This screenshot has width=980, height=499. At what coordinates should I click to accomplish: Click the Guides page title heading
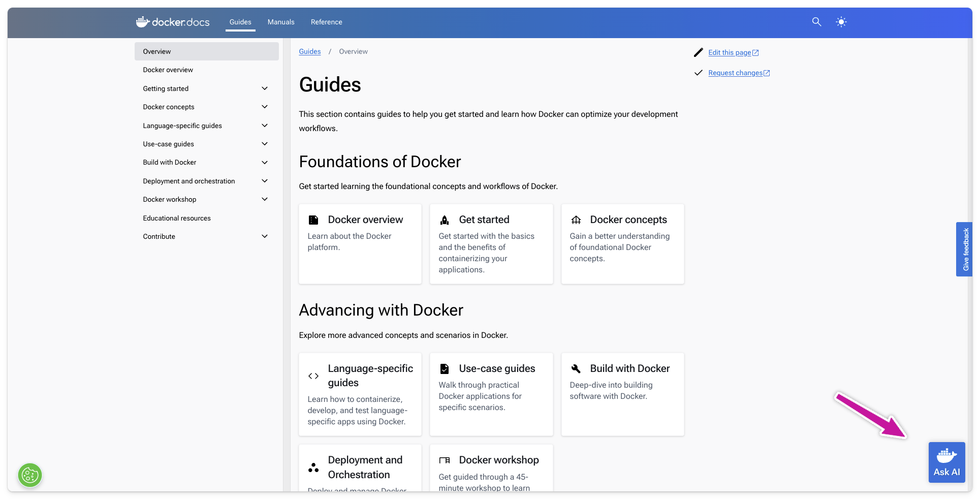330,84
